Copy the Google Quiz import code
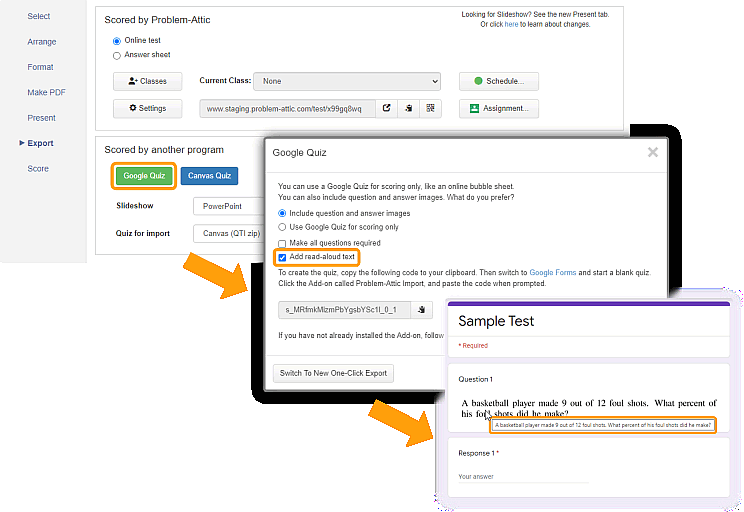The image size is (744, 512). tap(421, 310)
